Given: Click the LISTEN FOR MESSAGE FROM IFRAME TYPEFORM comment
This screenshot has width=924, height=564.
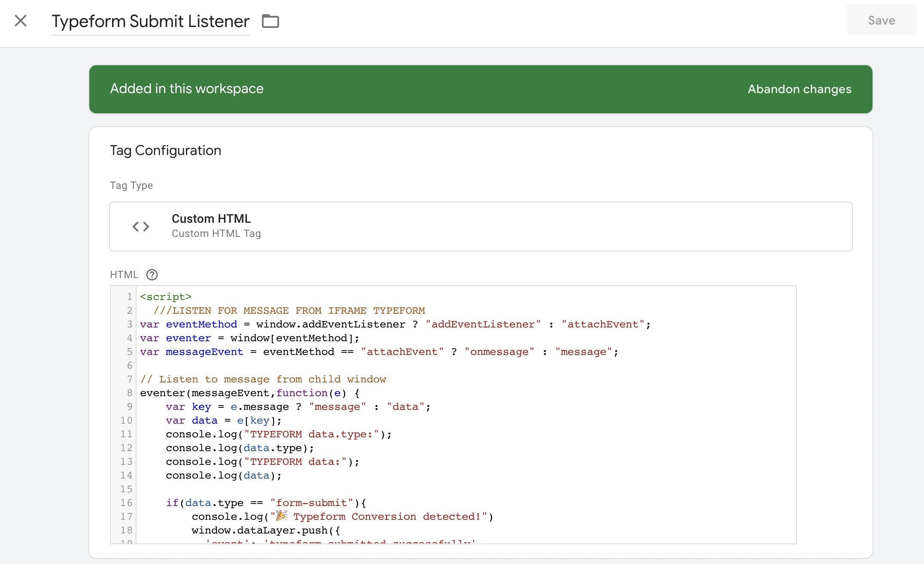Looking at the screenshot, I should [x=289, y=310].
